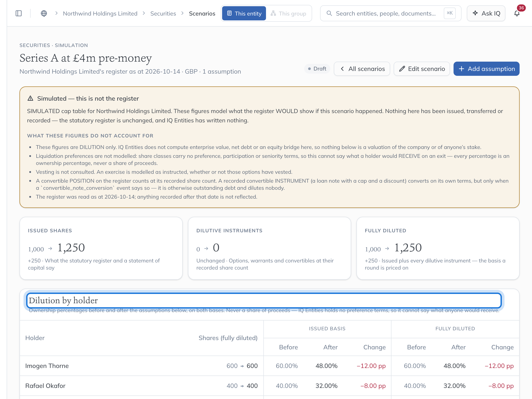The image size is (532, 399).
Task: Click the ⌘K shortcut badge
Action: pyautogui.click(x=450, y=13)
